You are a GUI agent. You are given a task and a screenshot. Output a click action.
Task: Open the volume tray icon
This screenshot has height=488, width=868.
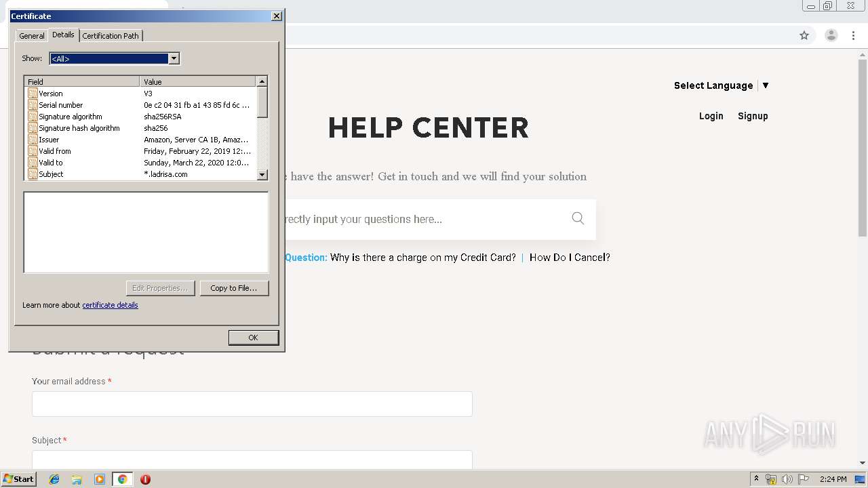pos(787,479)
